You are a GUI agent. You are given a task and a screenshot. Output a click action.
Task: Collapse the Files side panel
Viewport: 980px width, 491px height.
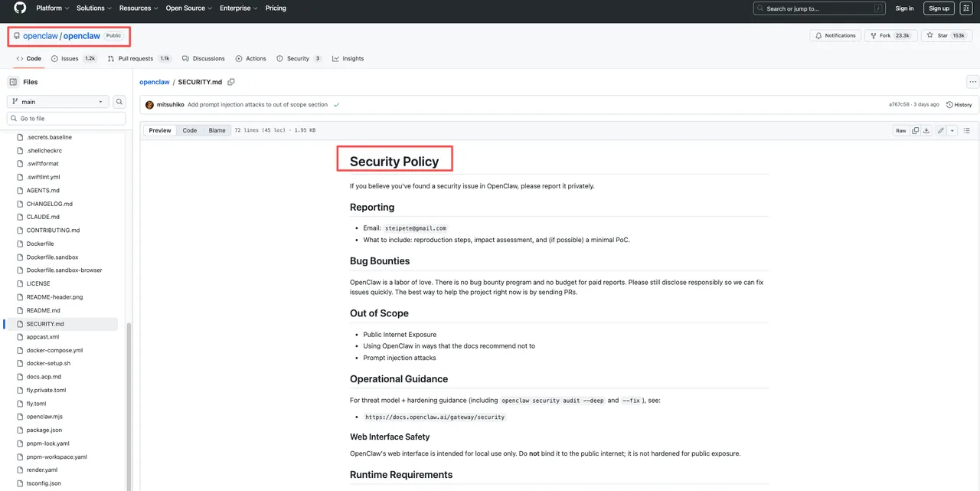[x=13, y=82]
